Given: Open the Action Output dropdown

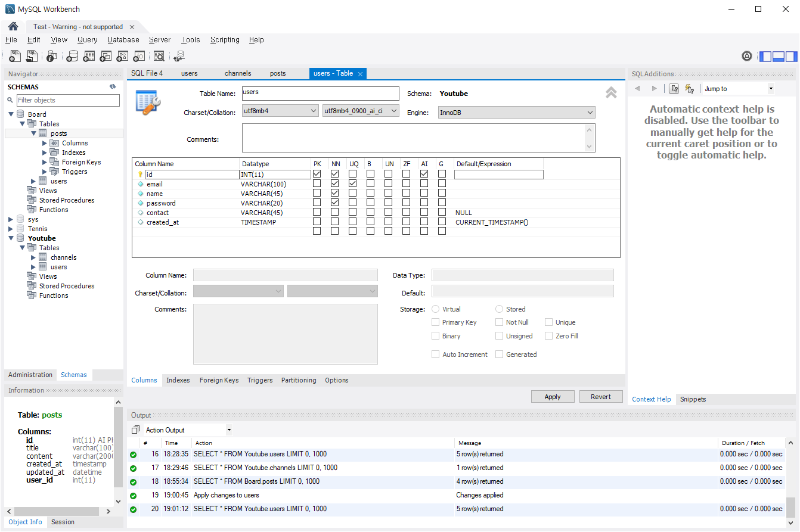Looking at the screenshot, I should tap(188, 430).
